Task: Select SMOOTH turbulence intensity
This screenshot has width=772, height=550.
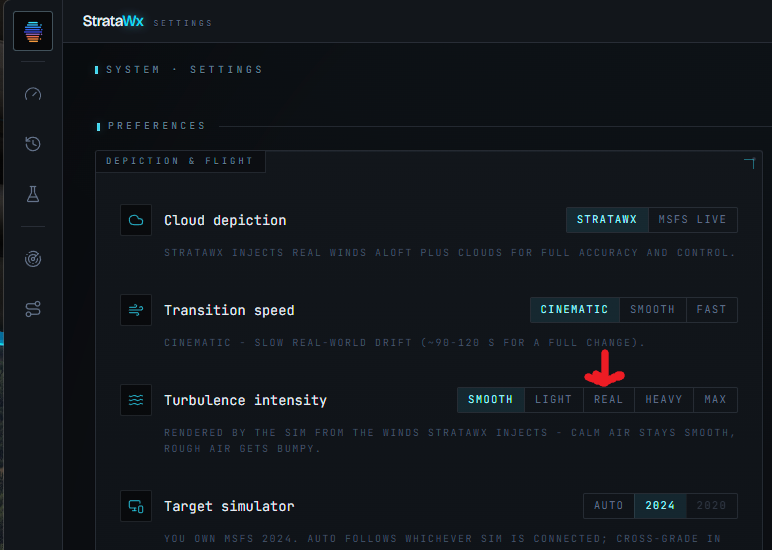Action: (x=490, y=400)
